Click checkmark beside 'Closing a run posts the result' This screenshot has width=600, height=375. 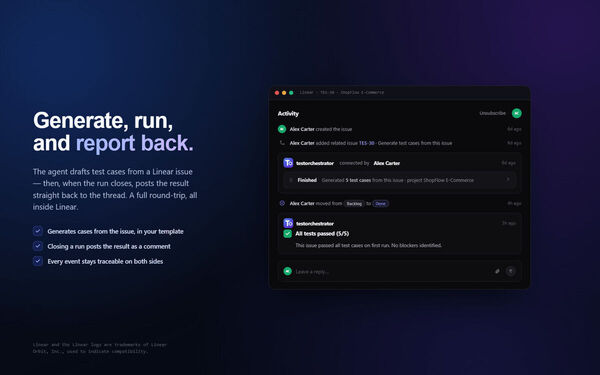pos(38,246)
